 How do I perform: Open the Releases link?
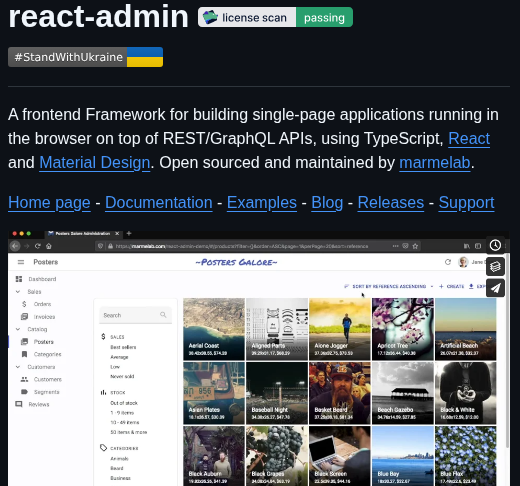point(391,203)
